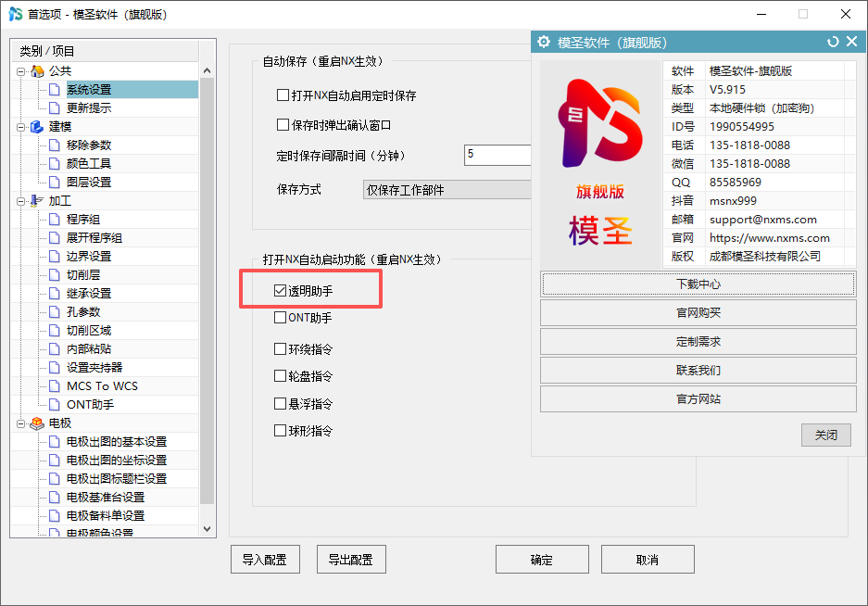Click 关闭 button in about popup
The height and width of the screenshot is (606, 868).
pyautogui.click(x=826, y=435)
